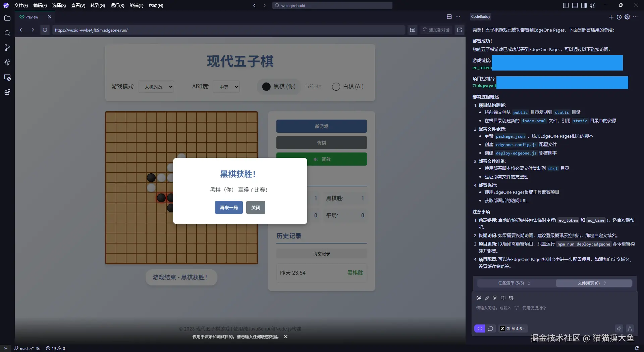Select the CodeBuddy panel tab

(481, 16)
